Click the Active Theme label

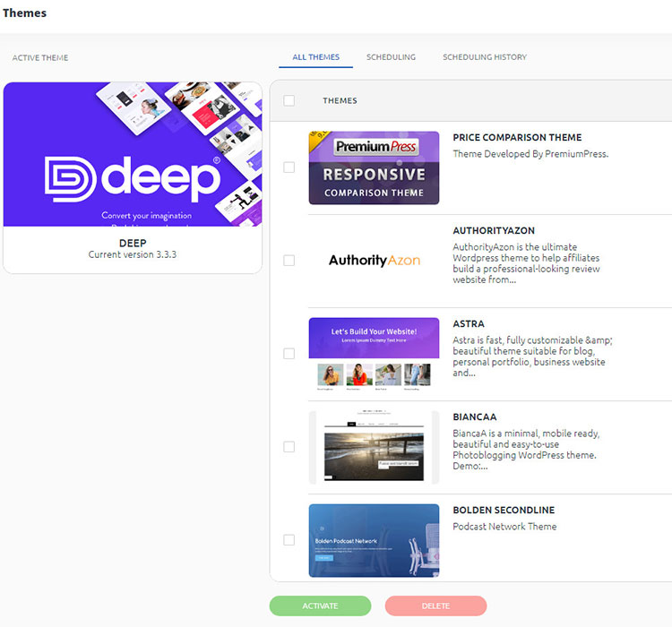pyautogui.click(x=39, y=58)
